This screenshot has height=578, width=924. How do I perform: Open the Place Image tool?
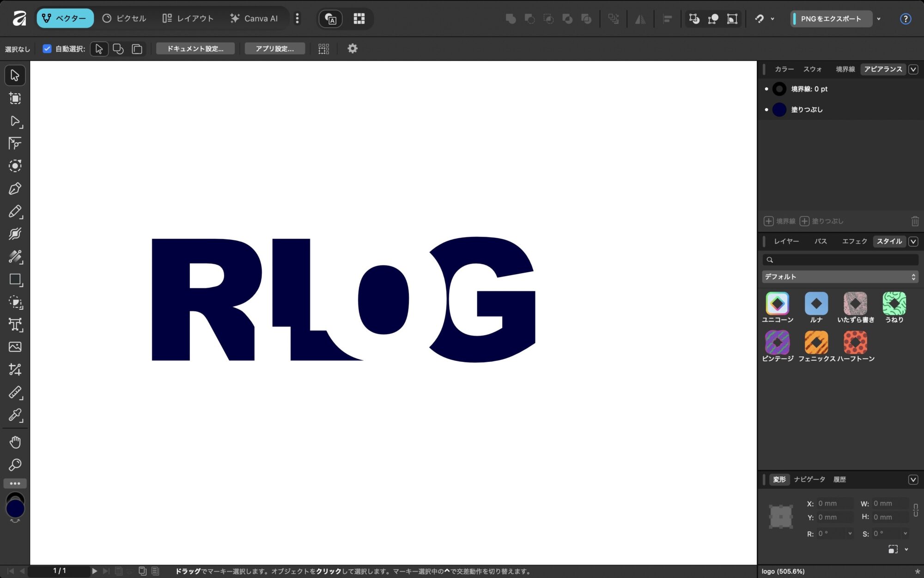click(x=15, y=347)
